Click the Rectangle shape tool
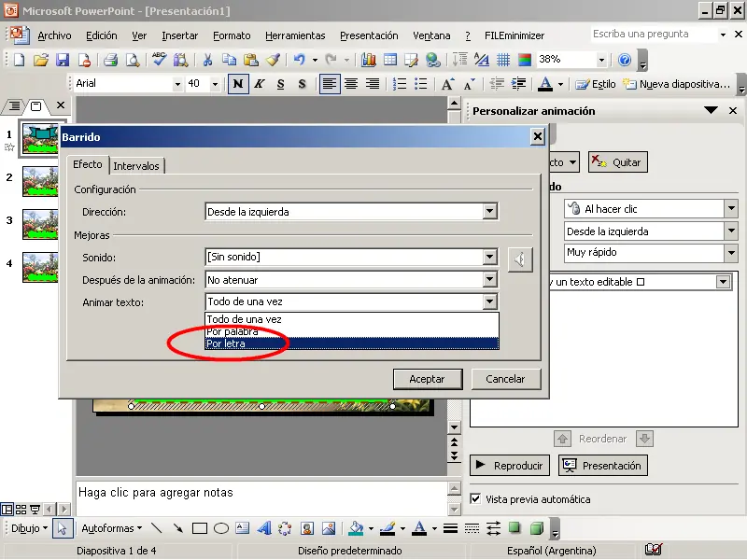The height and width of the screenshot is (560, 747). (x=199, y=528)
